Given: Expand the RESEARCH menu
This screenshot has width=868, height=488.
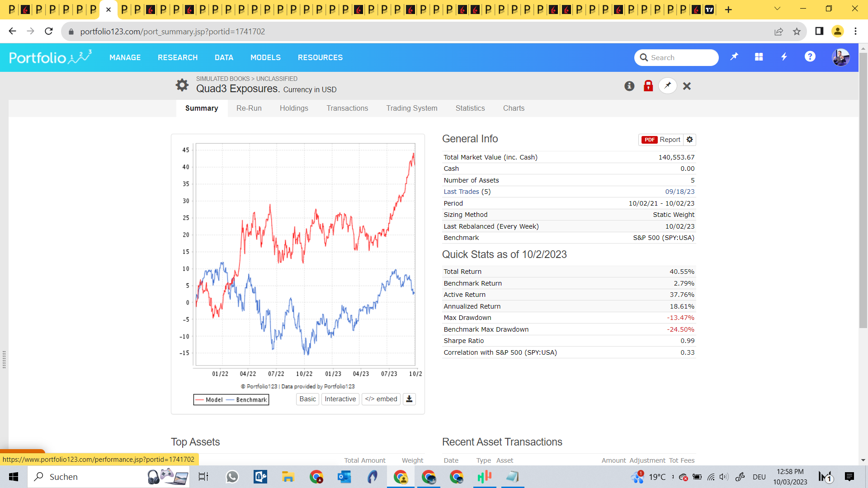Looking at the screenshot, I should click(x=178, y=57).
